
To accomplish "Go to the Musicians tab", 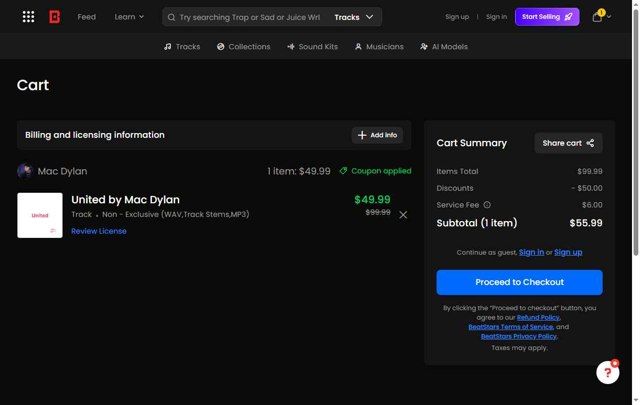I will tap(379, 47).
